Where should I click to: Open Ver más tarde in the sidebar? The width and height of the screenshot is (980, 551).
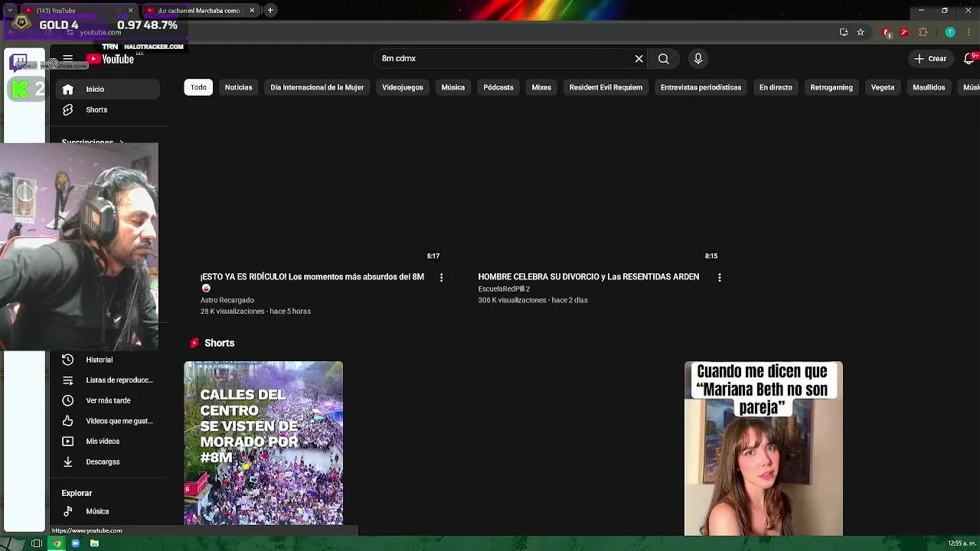coord(109,401)
